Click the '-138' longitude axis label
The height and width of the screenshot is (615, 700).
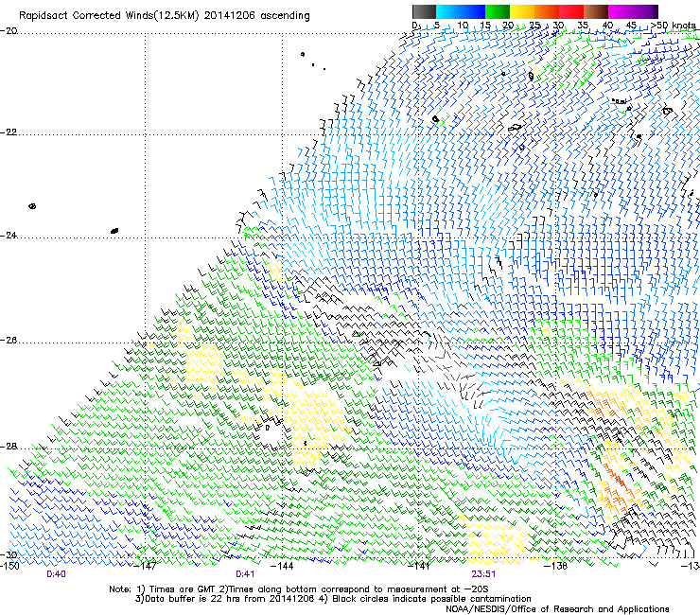[556, 567]
